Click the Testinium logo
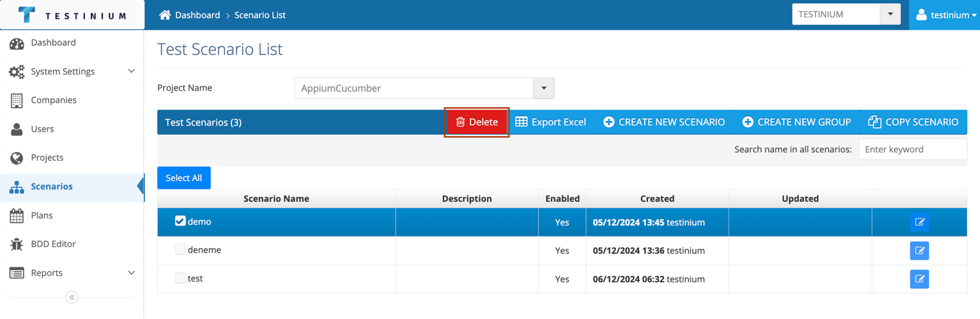The height and width of the screenshot is (319, 980). point(72,15)
